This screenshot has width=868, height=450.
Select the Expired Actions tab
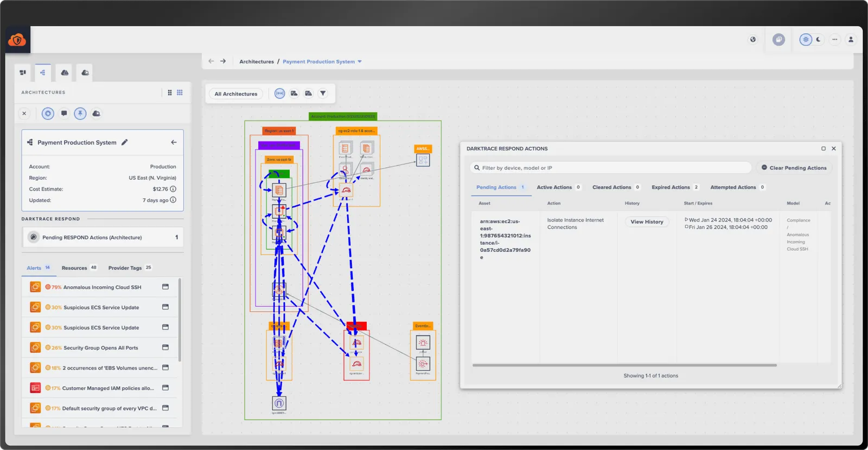pyautogui.click(x=675, y=187)
